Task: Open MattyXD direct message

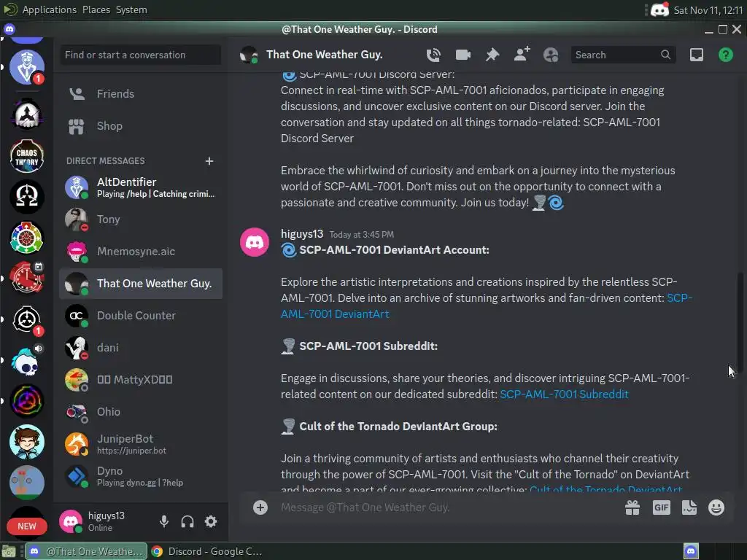Action: [x=141, y=379]
